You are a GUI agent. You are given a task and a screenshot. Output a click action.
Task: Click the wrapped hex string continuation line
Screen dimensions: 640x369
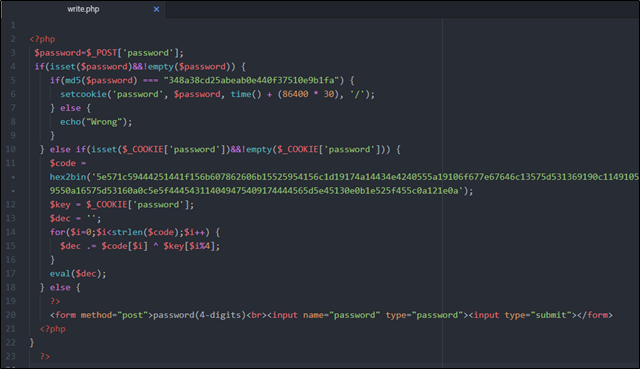261,191
